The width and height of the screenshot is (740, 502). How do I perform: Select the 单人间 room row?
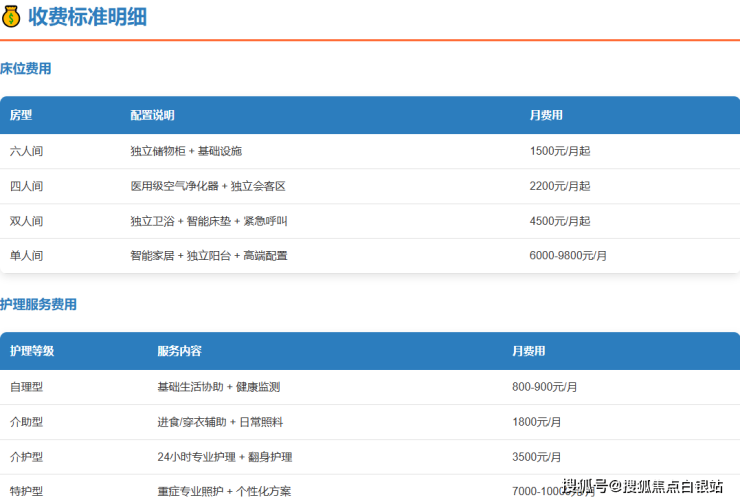(27, 256)
